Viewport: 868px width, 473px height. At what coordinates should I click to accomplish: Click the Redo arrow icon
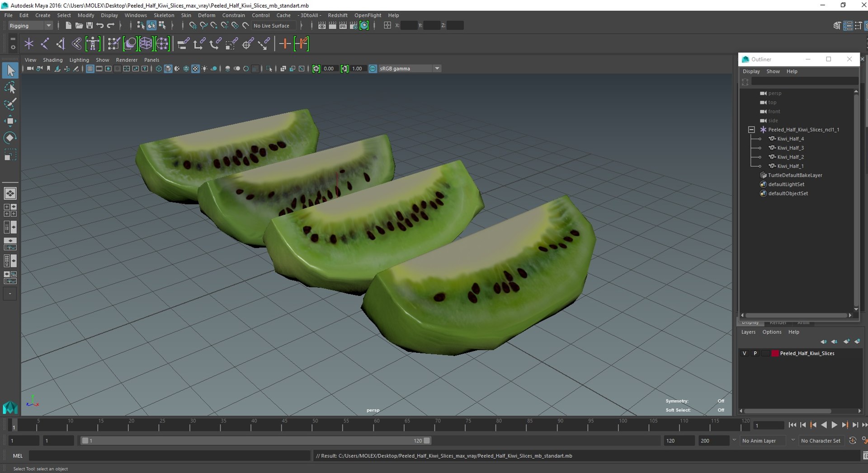(x=110, y=25)
